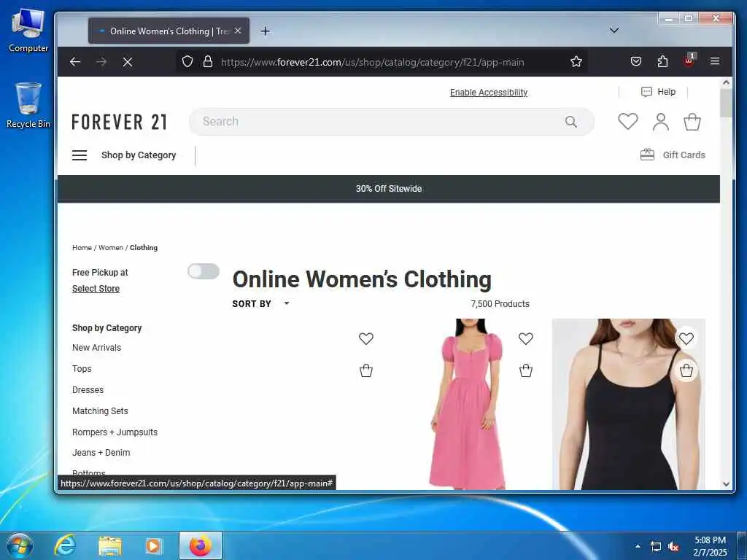Screen dimensions: 747x560
Task: Add black cami dress to bag icon
Action: click(x=686, y=370)
